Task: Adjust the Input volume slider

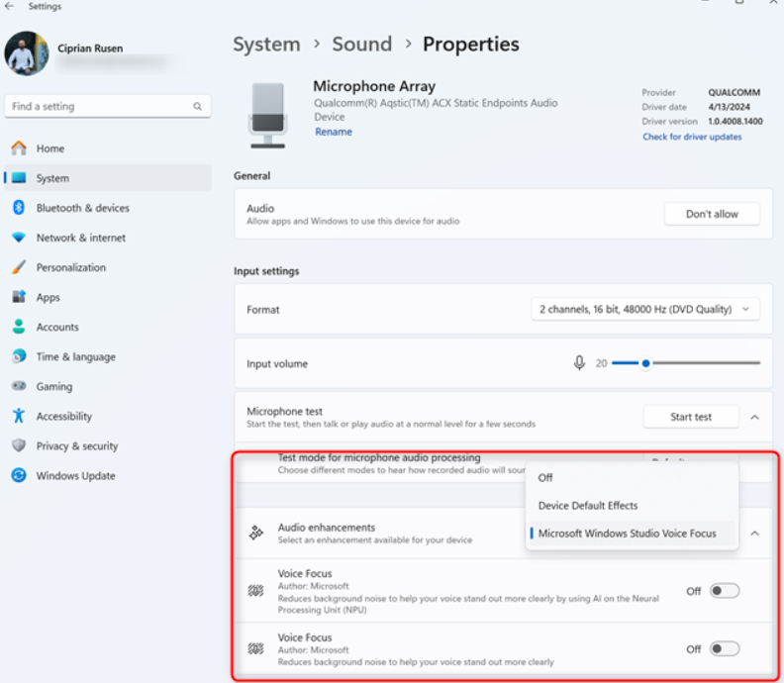Action: pyautogui.click(x=645, y=363)
